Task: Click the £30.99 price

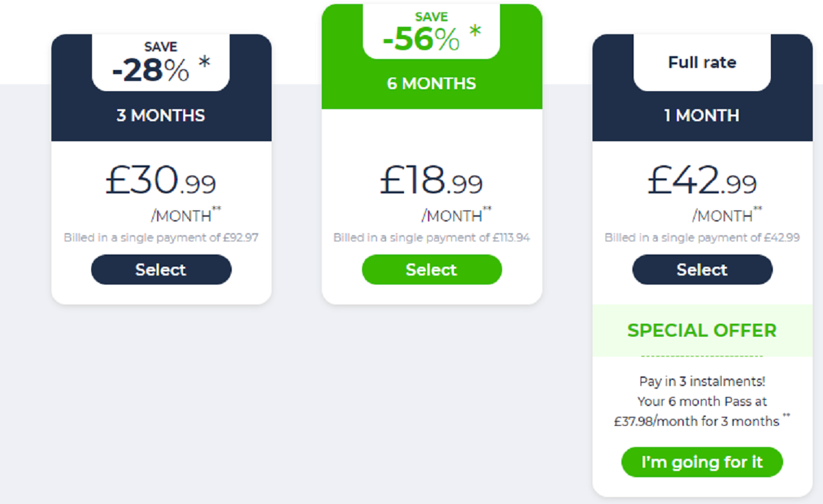Action: click(160, 181)
